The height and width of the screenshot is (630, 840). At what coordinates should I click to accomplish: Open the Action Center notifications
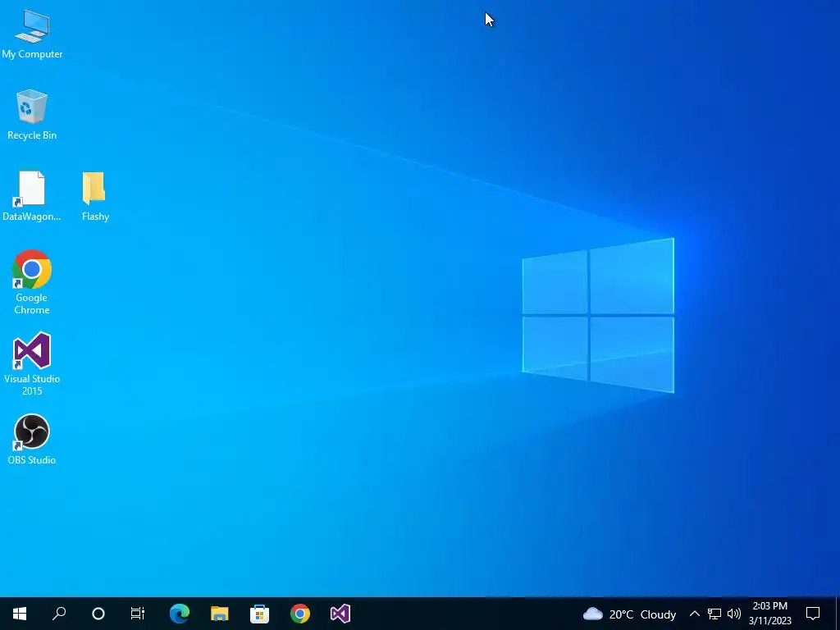coord(813,614)
